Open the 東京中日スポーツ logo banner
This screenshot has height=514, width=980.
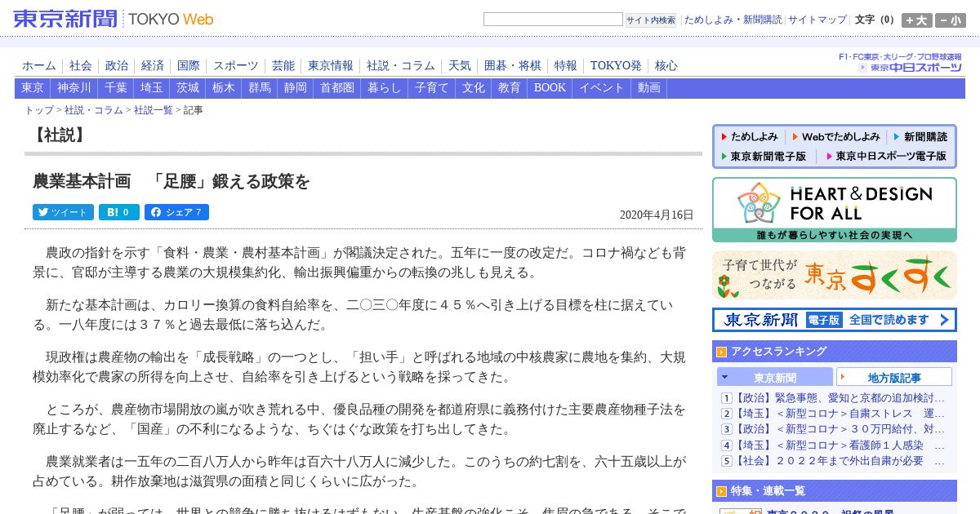909,68
